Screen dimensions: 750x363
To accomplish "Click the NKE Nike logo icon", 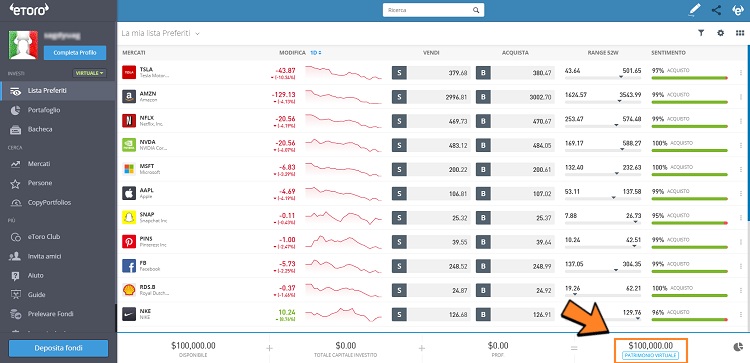I will point(129,314).
